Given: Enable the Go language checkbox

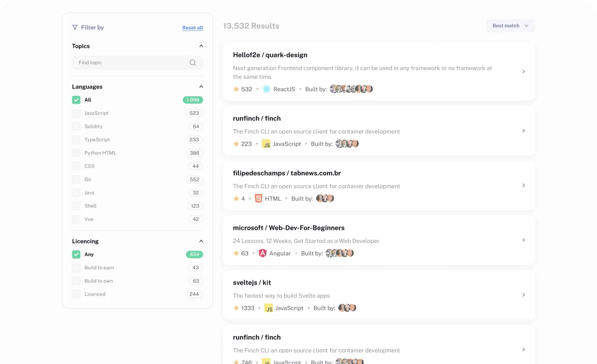Looking at the screenshot, I should [76, 179].
